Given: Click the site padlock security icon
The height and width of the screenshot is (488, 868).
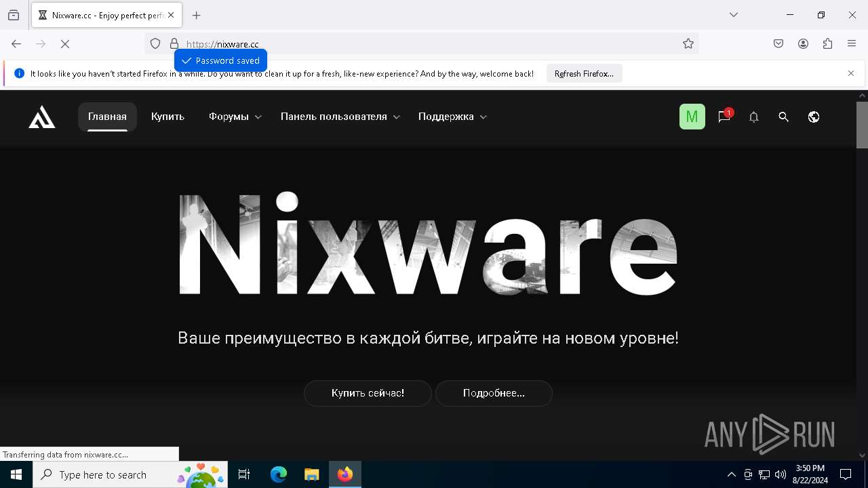Looking at the screenshot, I should [174, 43].
